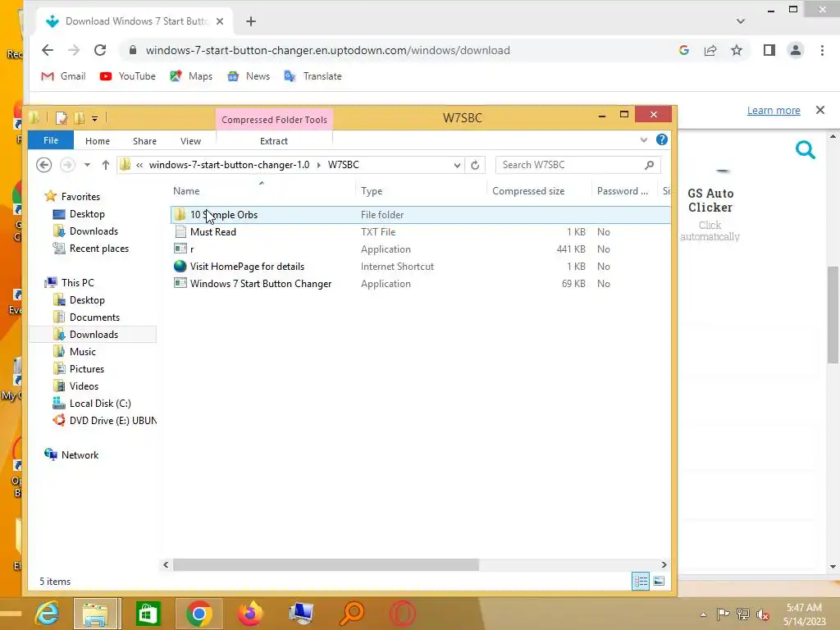Click the Explorer search magnifier icon
840x630 pixels.
[650, 165]
